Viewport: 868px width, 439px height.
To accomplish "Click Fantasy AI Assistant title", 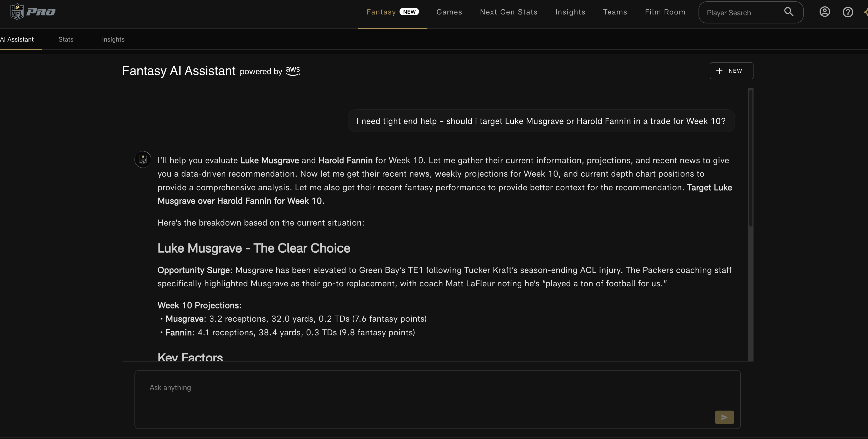I will (x=179, y=71).
